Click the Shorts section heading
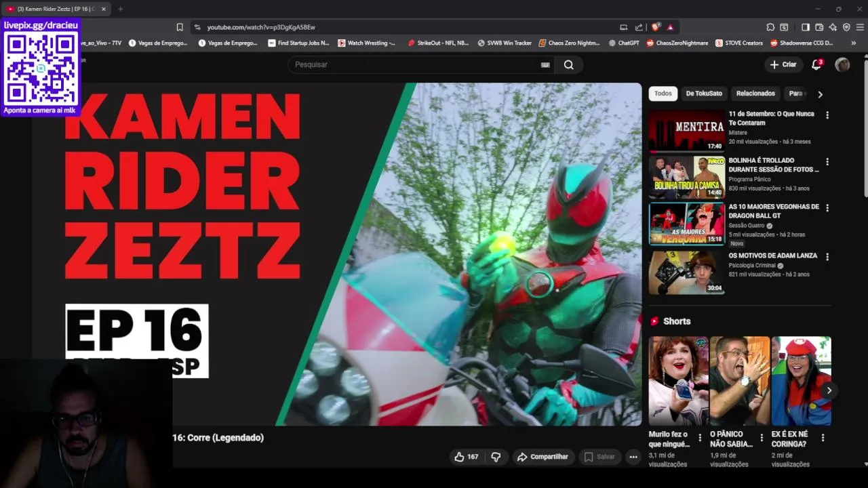 click(x=677, y=321)
